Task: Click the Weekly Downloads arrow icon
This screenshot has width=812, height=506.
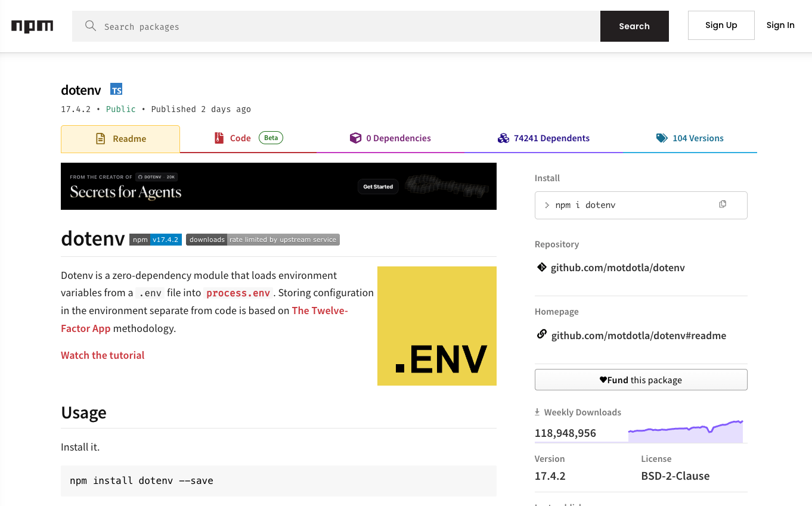Action: (537, 412)
